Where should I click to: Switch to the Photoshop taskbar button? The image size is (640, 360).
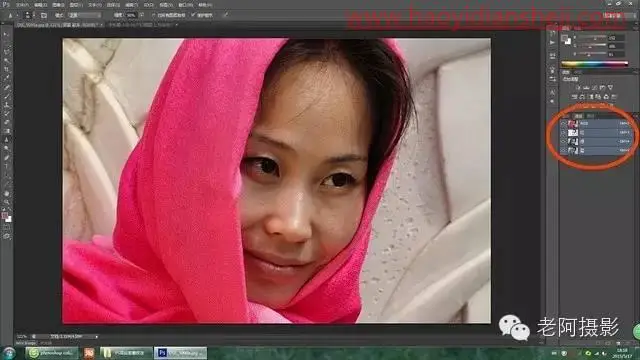coord(180,353)
